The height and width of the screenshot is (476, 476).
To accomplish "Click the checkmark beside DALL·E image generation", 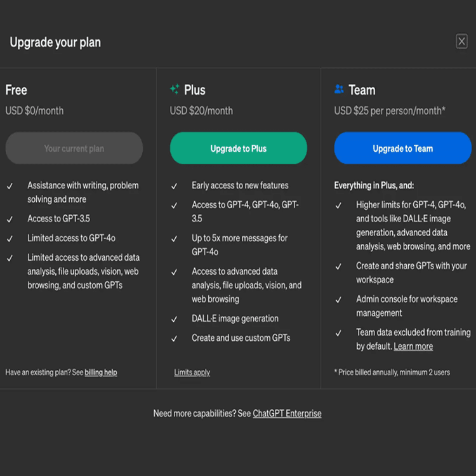I will (175, 319).
